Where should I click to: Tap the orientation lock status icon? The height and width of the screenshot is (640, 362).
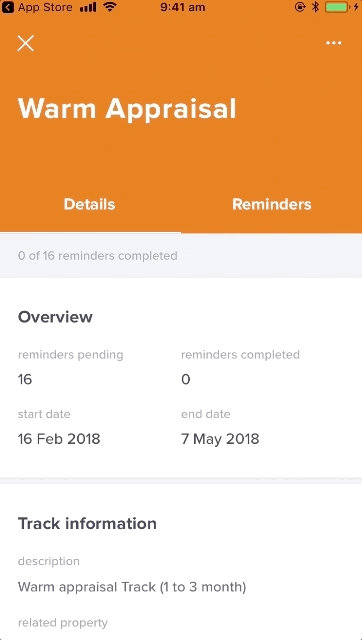(x=300, y=7)
